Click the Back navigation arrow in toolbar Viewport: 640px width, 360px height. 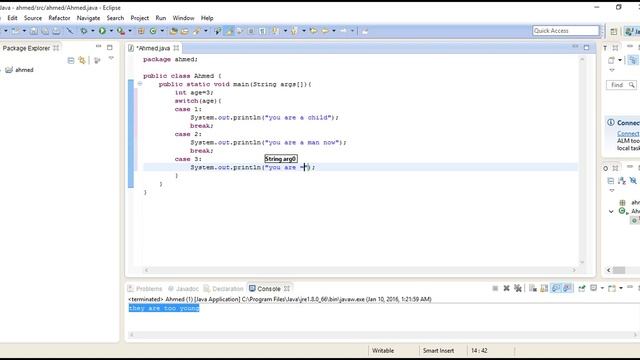coord(325,31)
